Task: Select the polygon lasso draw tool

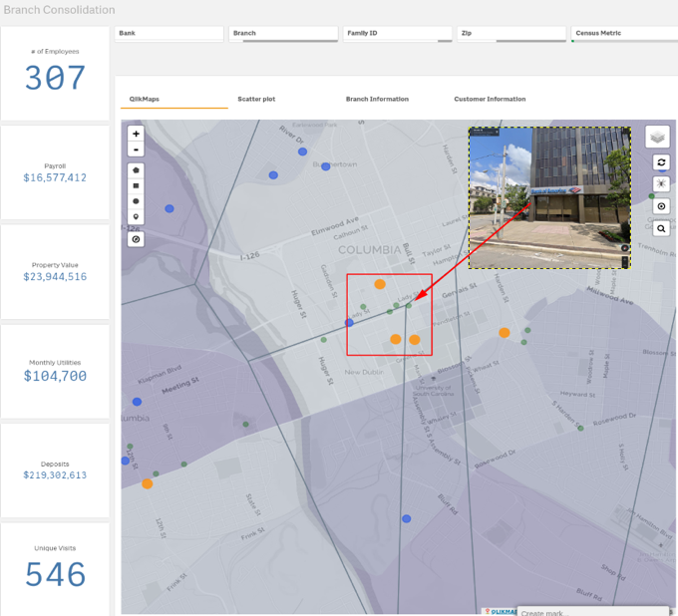Action: 136,169
